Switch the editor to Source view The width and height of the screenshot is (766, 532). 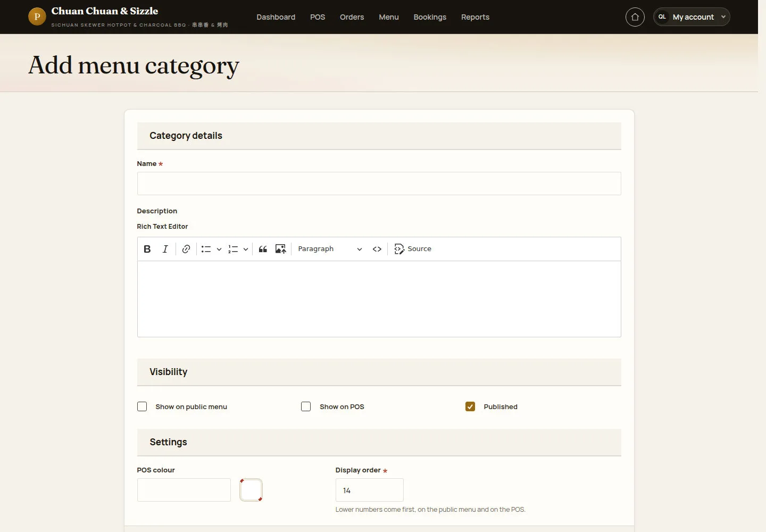413,249
